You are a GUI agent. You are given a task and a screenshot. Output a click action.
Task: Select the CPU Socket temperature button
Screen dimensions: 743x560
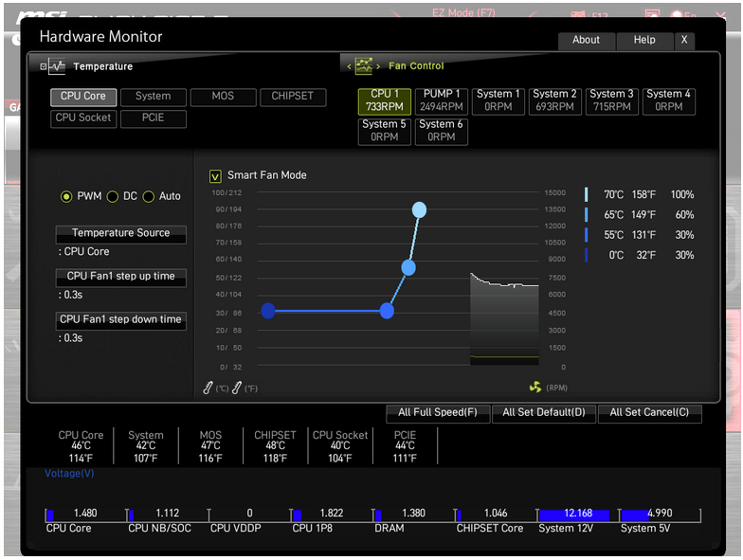point(83,118)
